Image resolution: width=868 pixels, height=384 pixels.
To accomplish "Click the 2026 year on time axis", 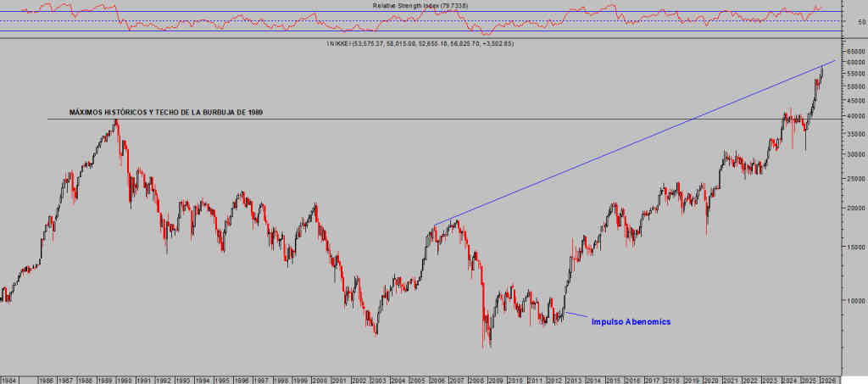I will 826,378.
